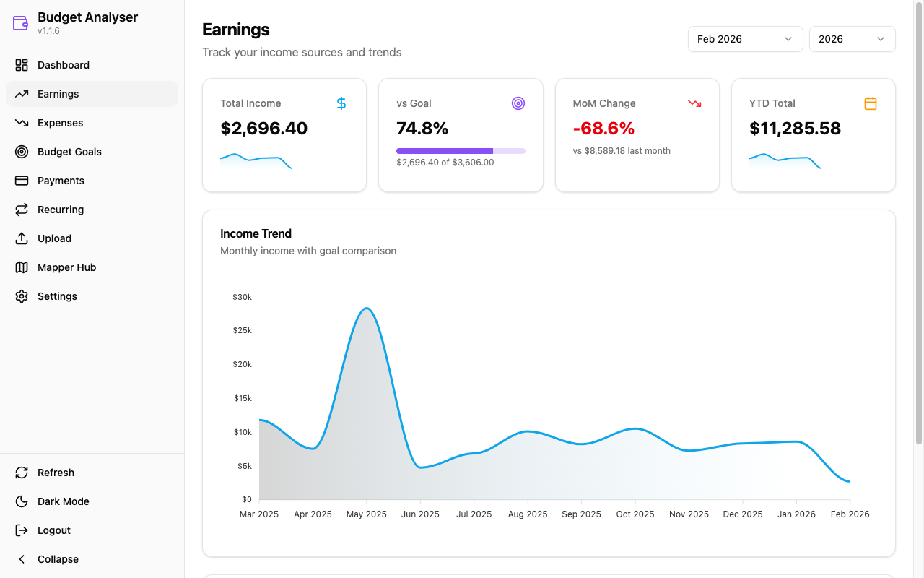
Task: Click the calendar icon on YTD Total card
Action: [x=871, y=103]
